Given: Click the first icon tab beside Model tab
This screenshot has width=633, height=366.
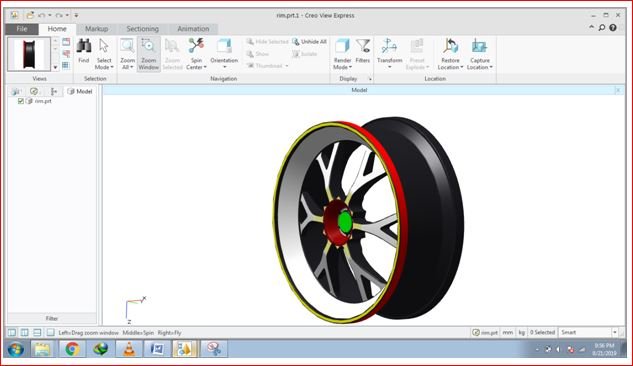Looking at the screenshot, I should pos(16,92).
